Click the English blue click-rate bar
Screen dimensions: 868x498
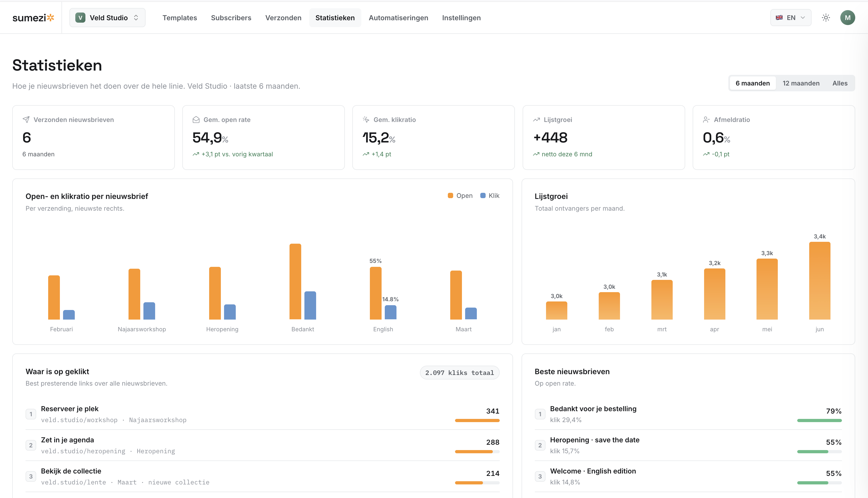[x=391, y=312]
